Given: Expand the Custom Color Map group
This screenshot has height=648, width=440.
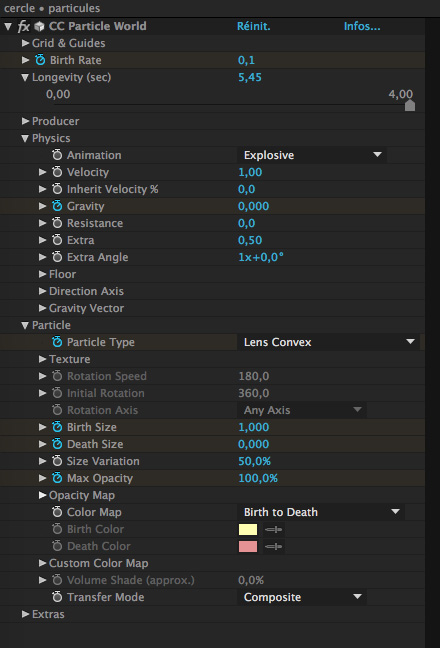Looking at the screenshot, I should [42, 563].
